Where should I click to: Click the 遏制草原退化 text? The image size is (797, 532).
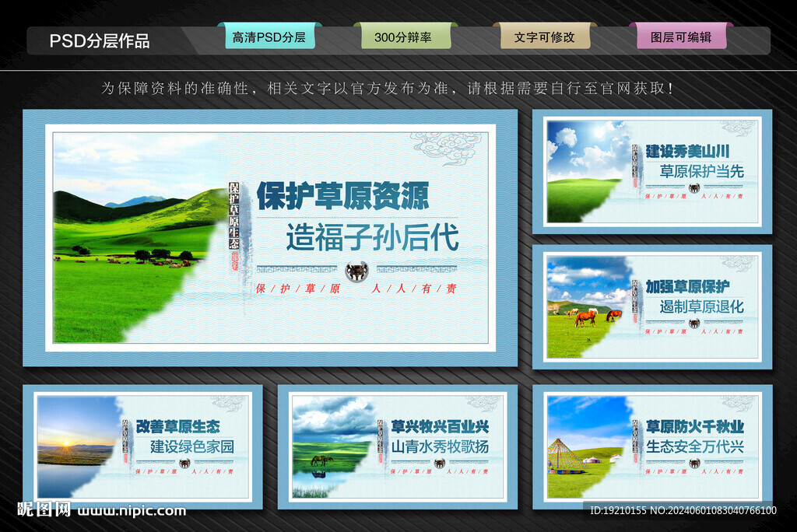pyautogui.click(x=702, y=306)
